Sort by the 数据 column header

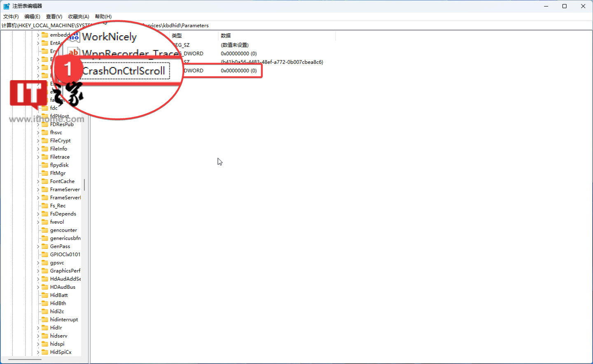tap(277, 36)
